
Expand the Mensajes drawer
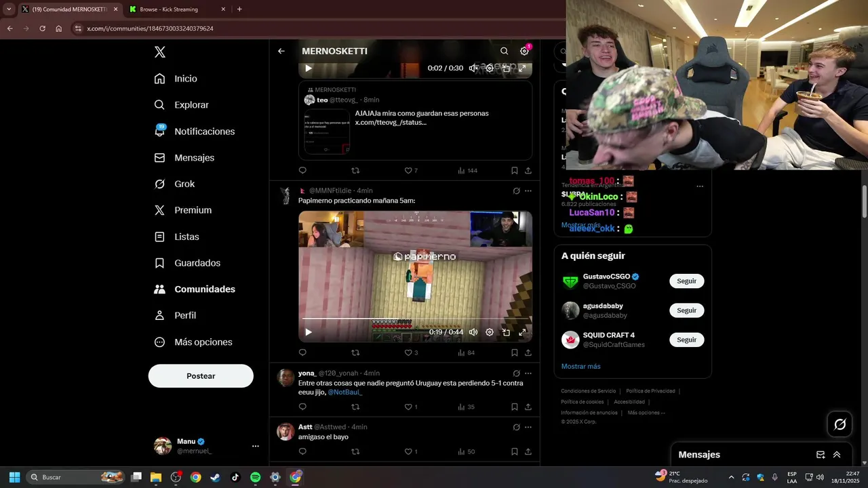coord(837,455)
